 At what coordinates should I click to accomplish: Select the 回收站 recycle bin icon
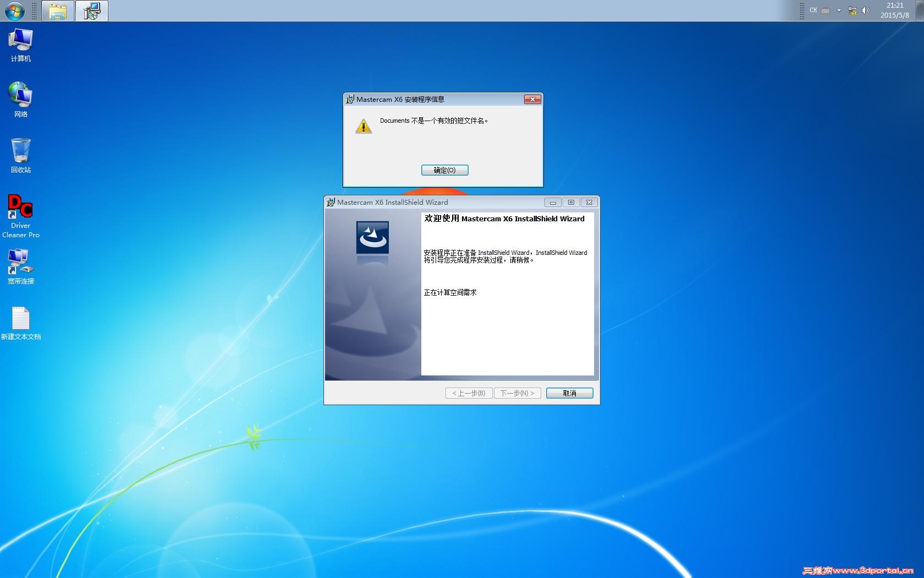tap(21, 156)
